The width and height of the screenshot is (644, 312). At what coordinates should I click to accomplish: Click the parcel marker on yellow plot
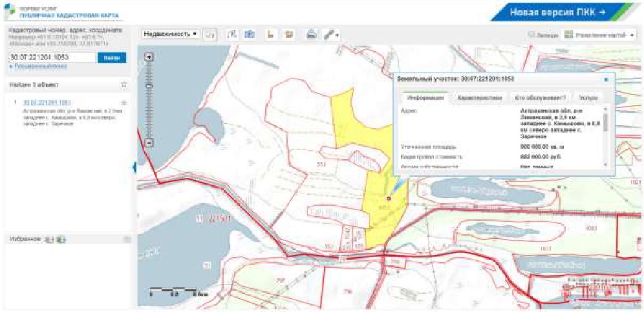click(x=389, y=198)
